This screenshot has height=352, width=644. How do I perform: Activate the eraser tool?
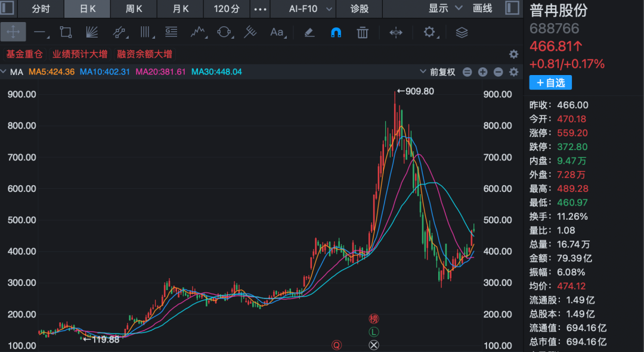(x=309, y=32)
